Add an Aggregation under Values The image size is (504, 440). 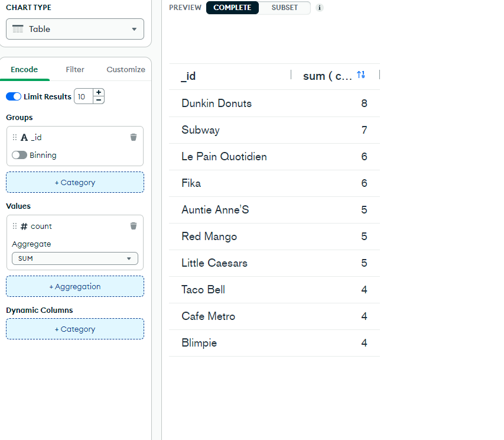[75, 286]
